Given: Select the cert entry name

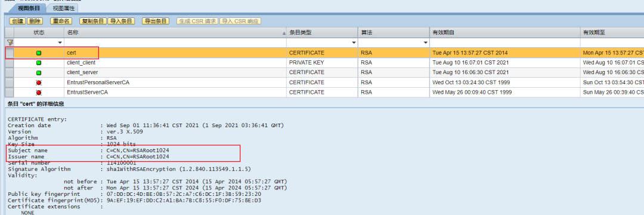Looking at the screenshot, I should point(72,53).
